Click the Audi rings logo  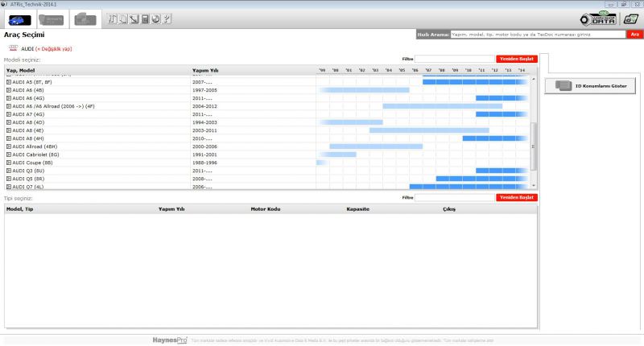pyautogui.click(x=13, y=48)
